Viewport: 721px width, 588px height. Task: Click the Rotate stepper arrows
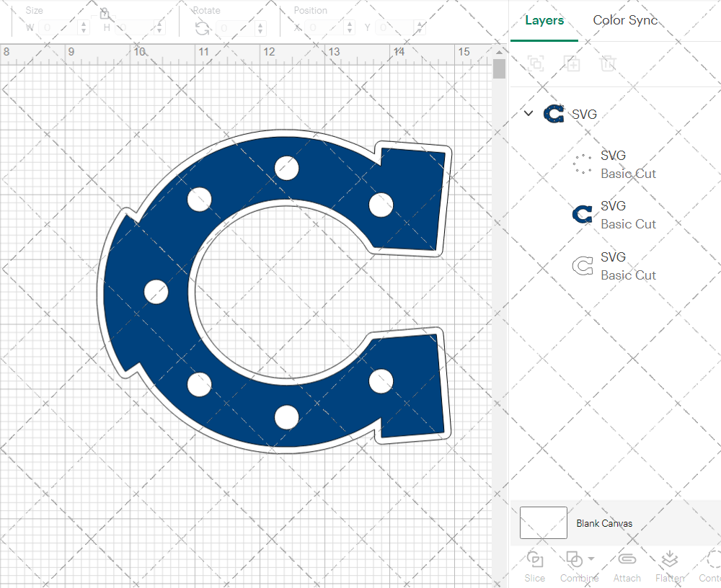[x=261, y=28]
